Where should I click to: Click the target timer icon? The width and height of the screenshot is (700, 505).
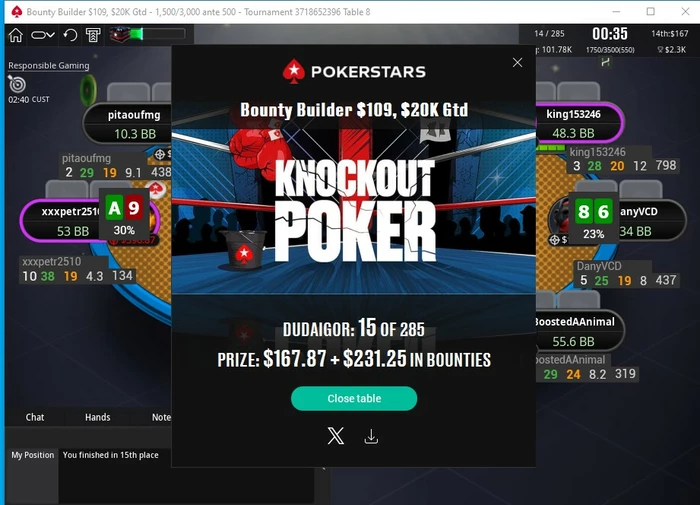pos(17,84)
